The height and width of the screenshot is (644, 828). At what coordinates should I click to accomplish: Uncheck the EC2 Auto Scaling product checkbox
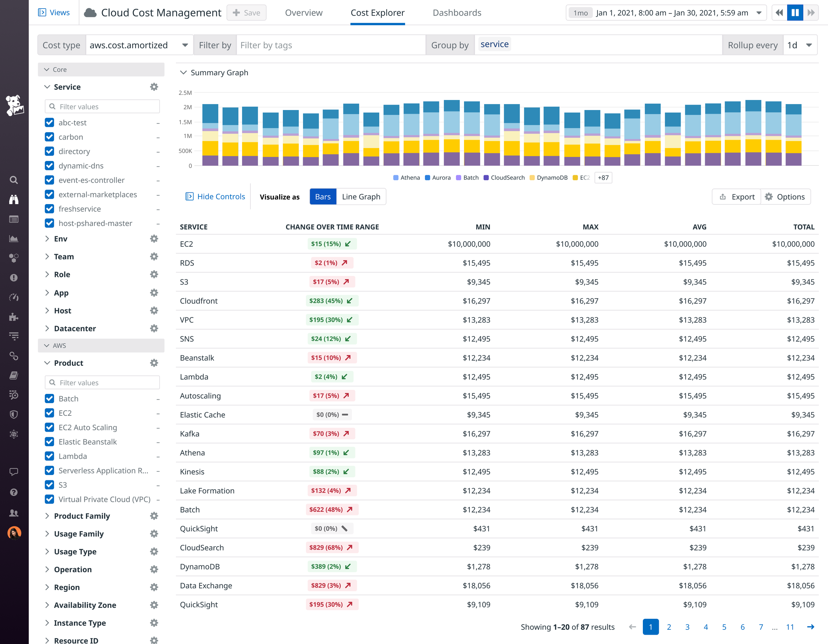pyautogui.click(x=49, y=427)
